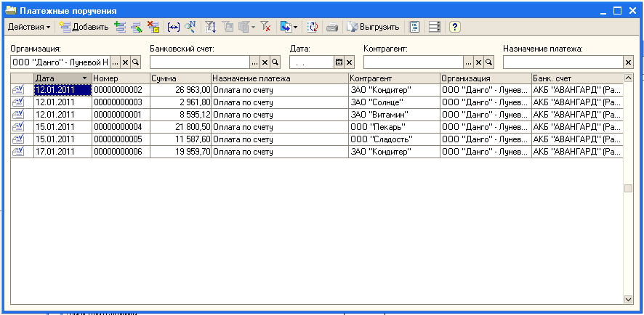Viewport: 644px width, 315px height.
Task: Clear the Организация filter field
Action: [125, 62]
